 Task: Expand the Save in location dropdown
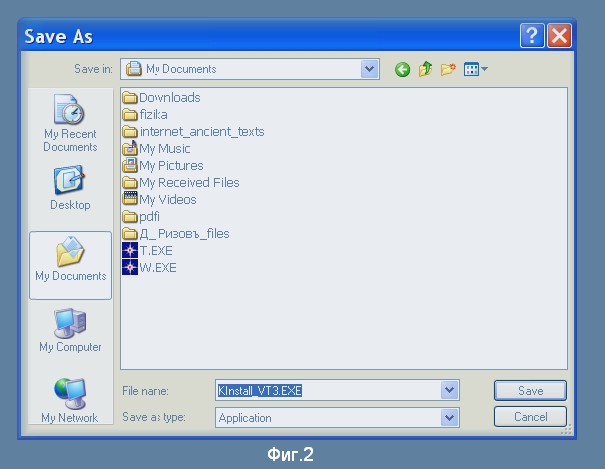(370, 69)
